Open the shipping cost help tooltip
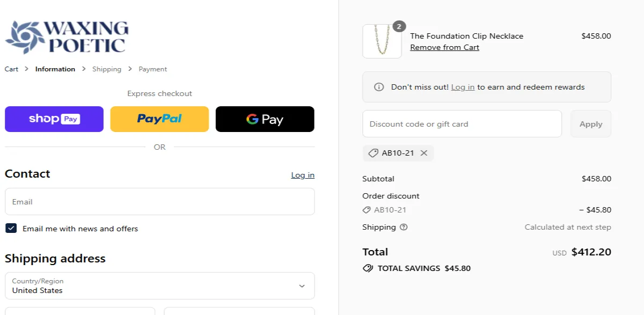 pyautogui.click(x=404, y=227)
